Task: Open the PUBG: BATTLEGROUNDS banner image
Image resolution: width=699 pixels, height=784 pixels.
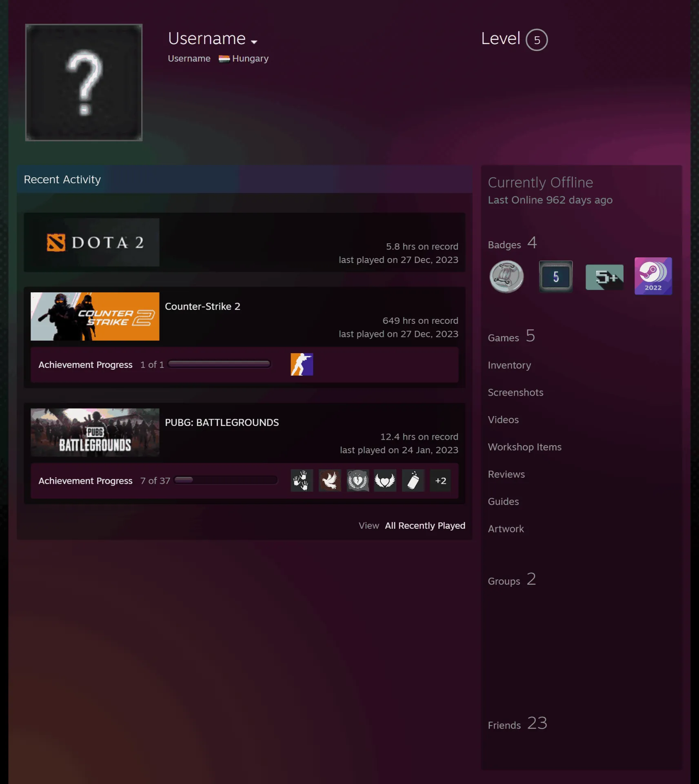Action: [95, 432]
